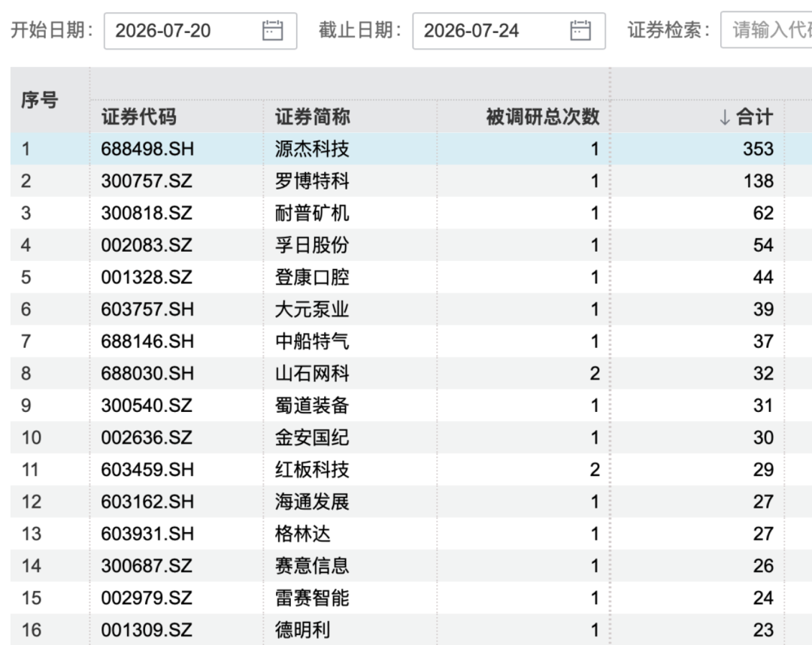Click the start date field 2026-07-20
The height and width of the screenshot is (645, 812).
(x=201, y=31)
